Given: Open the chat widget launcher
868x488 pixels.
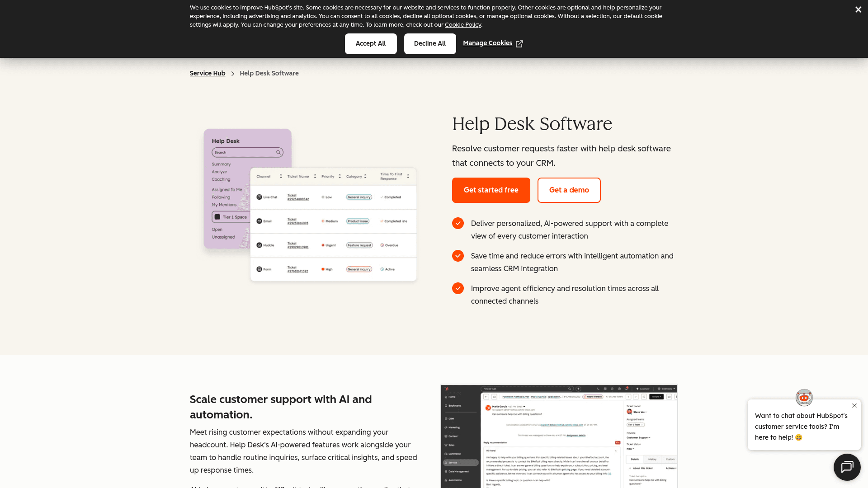Looking at the screenshot, I should [x=847, y=467].
